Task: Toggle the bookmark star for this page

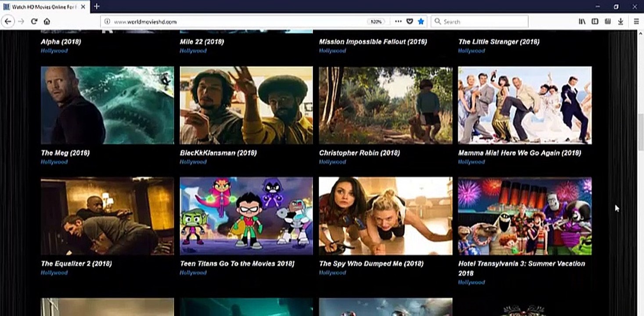Action: pyautogui.click(x=421, y=22)
